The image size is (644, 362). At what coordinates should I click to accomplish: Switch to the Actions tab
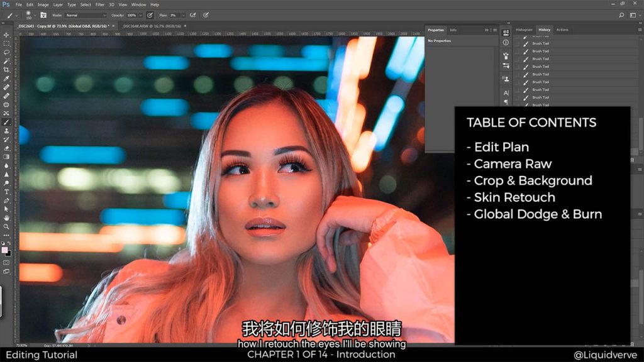tap(562, 30)
